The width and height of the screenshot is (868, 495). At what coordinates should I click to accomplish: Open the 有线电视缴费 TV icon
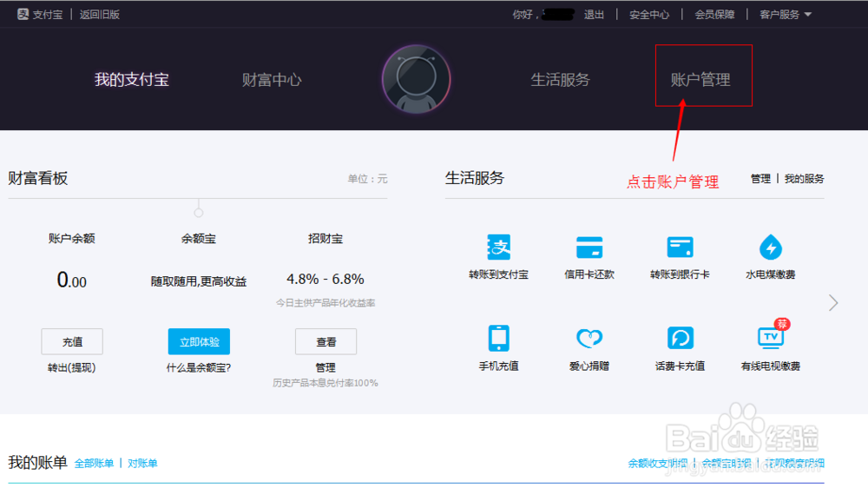click(x=770, y=336)
